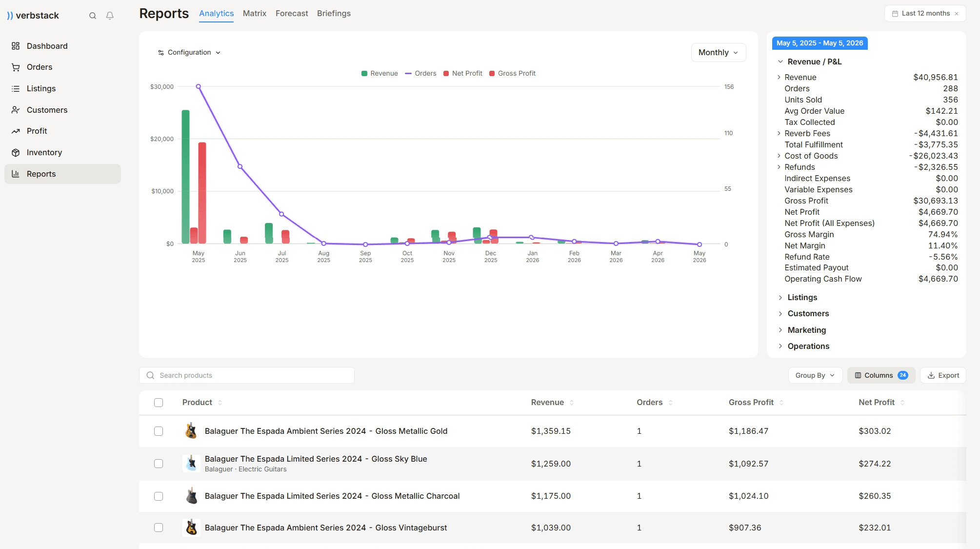Switch to the Analytics tab
The height and width of the screenshot is (549, 980).
point(216,14)
